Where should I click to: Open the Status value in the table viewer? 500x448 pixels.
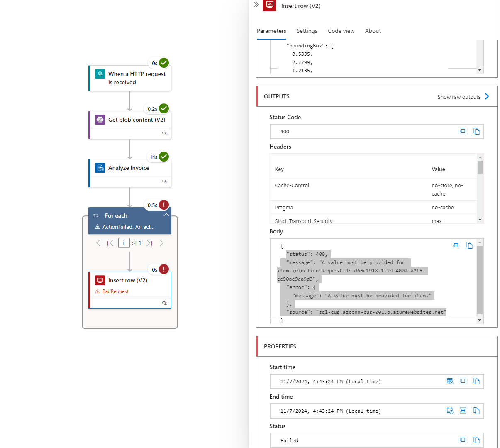[463, 440]
